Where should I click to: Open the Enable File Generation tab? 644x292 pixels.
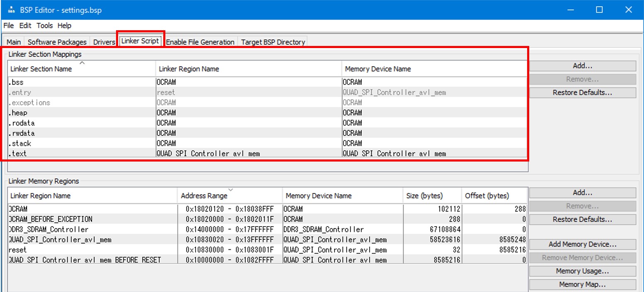pyautogui.click(x=200, y=42)
